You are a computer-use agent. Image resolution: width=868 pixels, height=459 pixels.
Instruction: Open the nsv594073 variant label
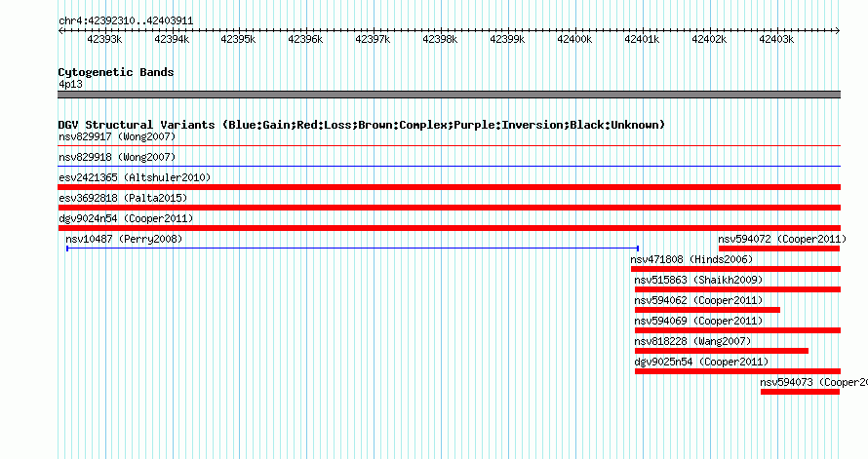tap(813, 382)
